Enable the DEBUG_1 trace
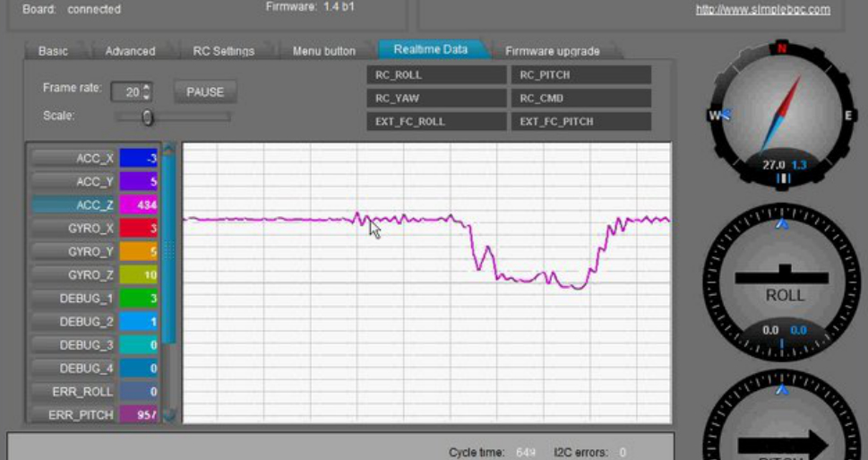 coord(73,299)
